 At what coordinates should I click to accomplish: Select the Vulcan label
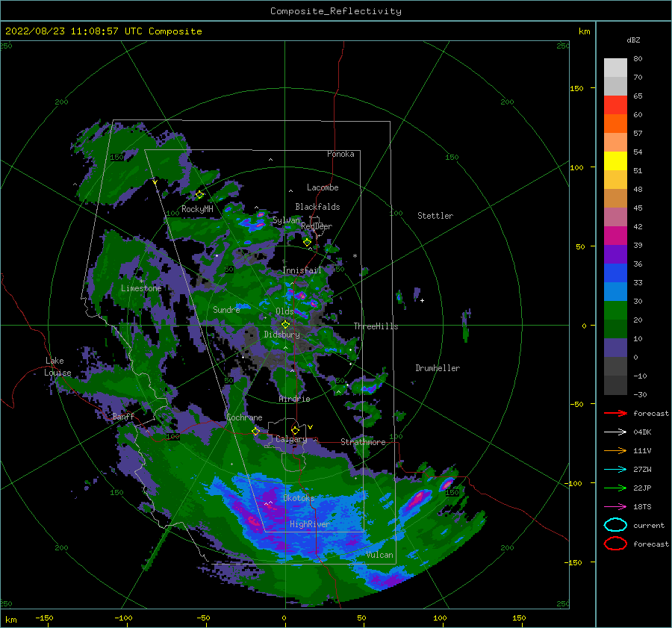coord(379,555)
